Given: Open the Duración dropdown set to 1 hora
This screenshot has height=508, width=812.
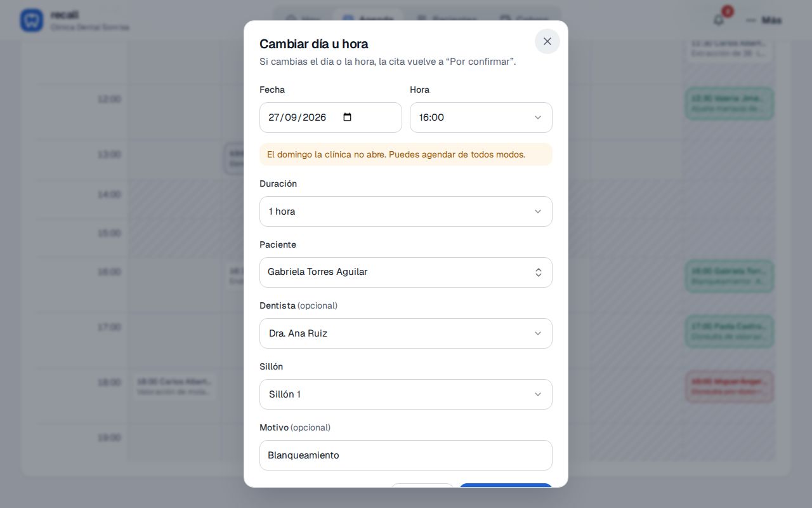Looking at the screenshot, I should pos(406,211).
